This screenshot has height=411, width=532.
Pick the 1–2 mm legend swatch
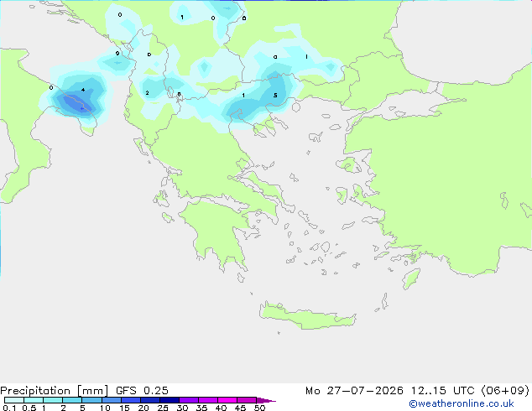[53, 400]
